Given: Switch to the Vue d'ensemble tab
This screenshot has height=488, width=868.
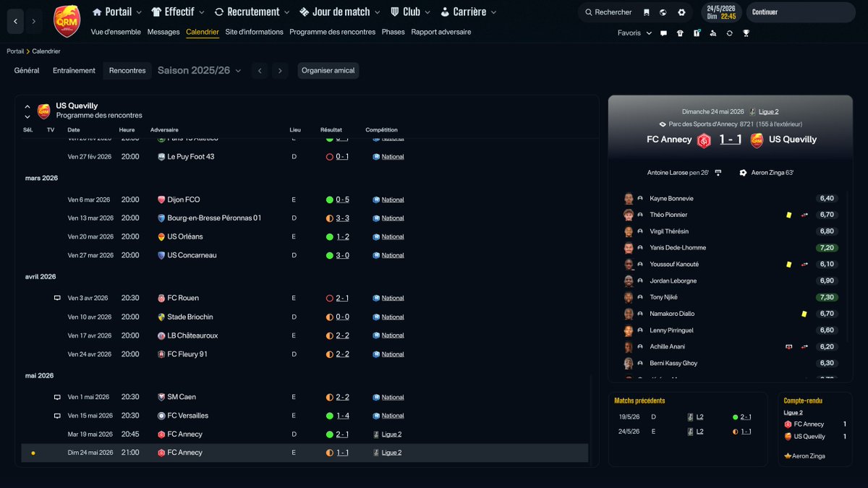Looking at the screenshot, I should pyautogui.click(x=116, y=32).
